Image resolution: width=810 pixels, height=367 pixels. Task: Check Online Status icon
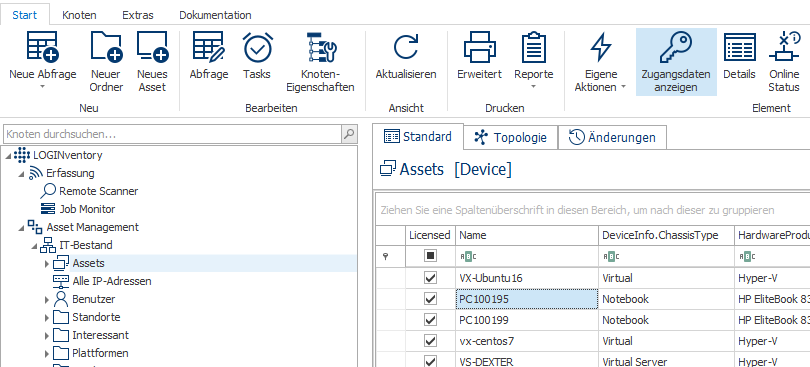pyautogui.click(x=784, y=47)
